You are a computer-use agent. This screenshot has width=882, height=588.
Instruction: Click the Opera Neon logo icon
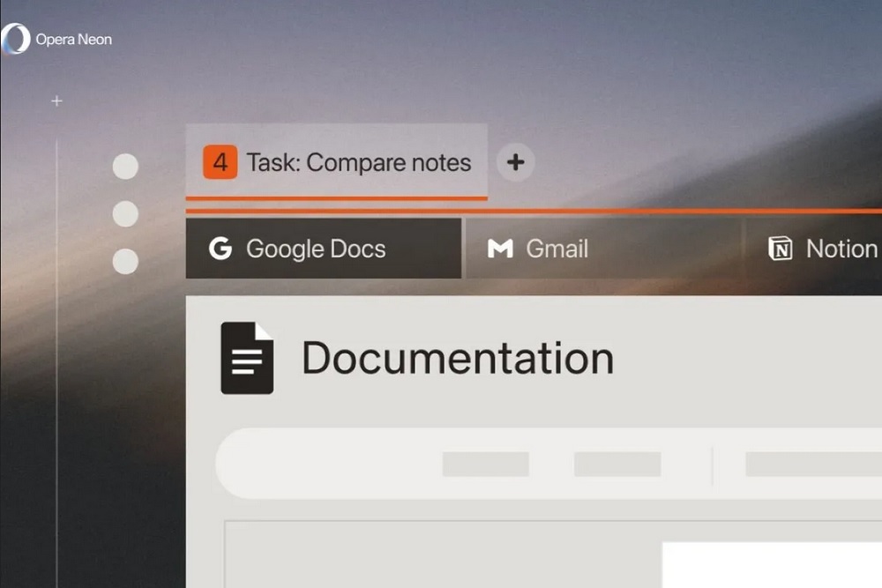[x=16, y=40]
